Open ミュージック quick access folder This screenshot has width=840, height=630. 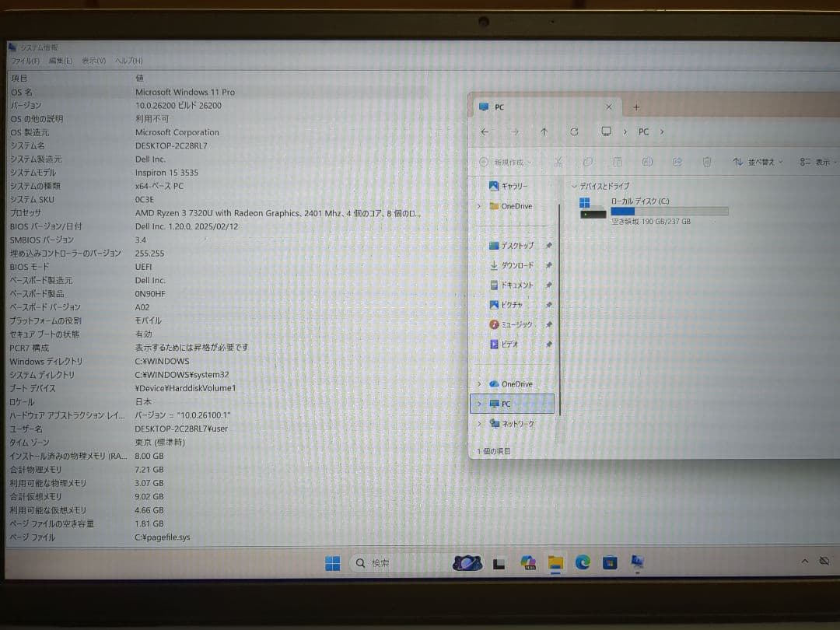pos(510,324)
